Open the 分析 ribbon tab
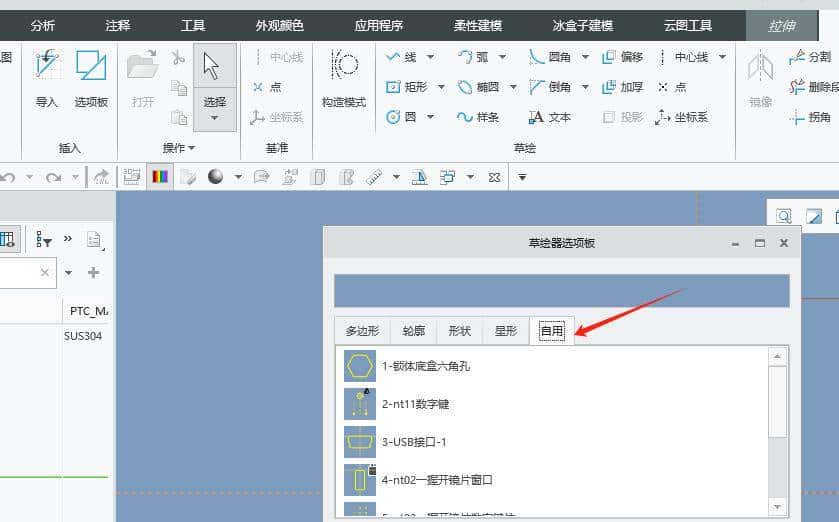Viewport: 839px width, 522px height. click(x=43, y=25)
